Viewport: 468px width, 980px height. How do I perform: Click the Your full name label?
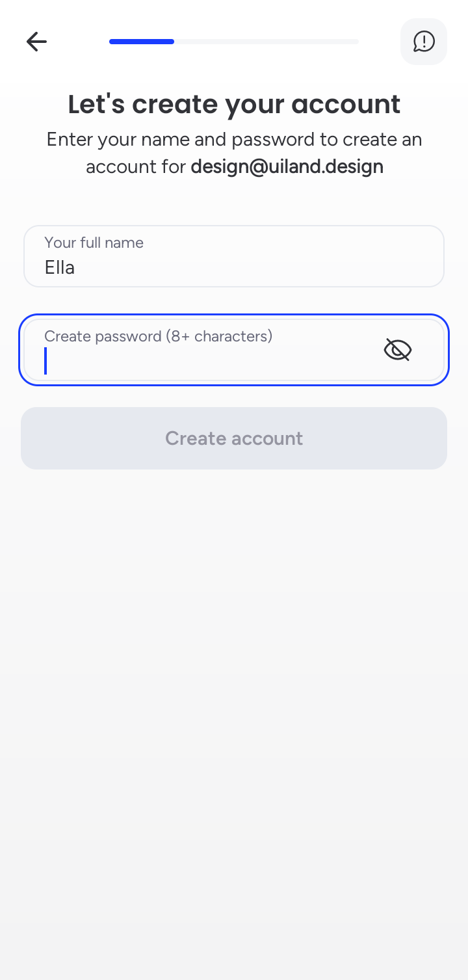coord(94,243)
